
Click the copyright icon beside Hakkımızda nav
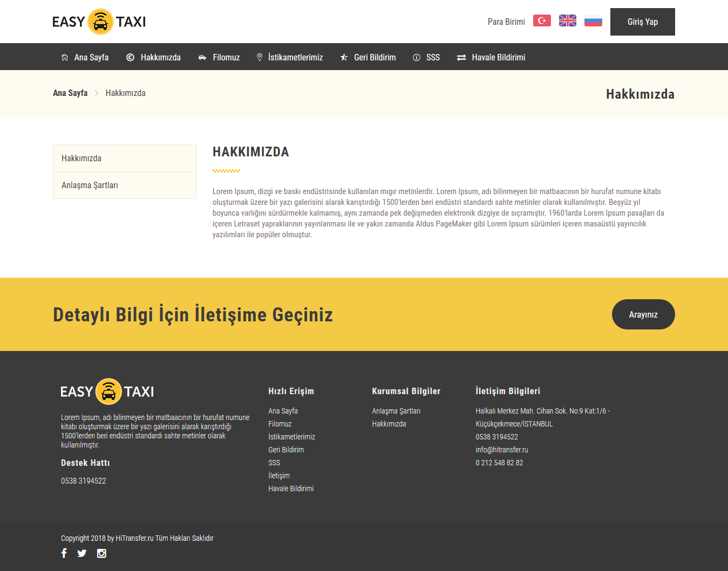coord(130,57)
